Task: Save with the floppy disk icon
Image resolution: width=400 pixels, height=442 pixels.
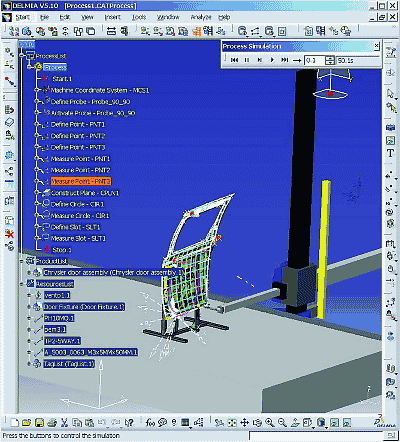Action: 39,423
